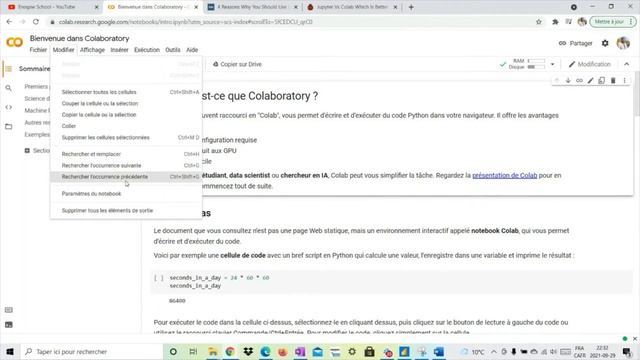
Task: Choose Rechercher l'occurrence suivante
Action: pos(126,166)
